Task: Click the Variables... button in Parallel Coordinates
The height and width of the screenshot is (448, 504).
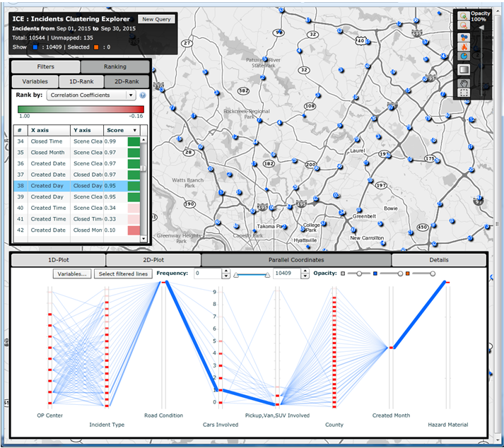Action: click(72, 273)
